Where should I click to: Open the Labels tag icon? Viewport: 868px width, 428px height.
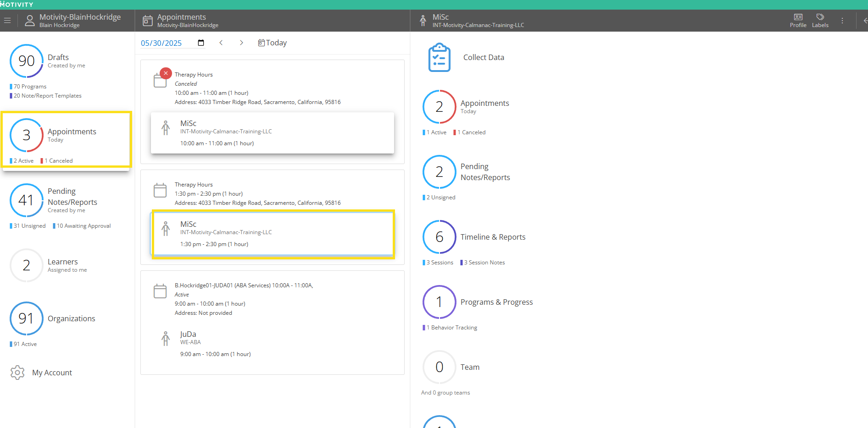tap(820, 21)
